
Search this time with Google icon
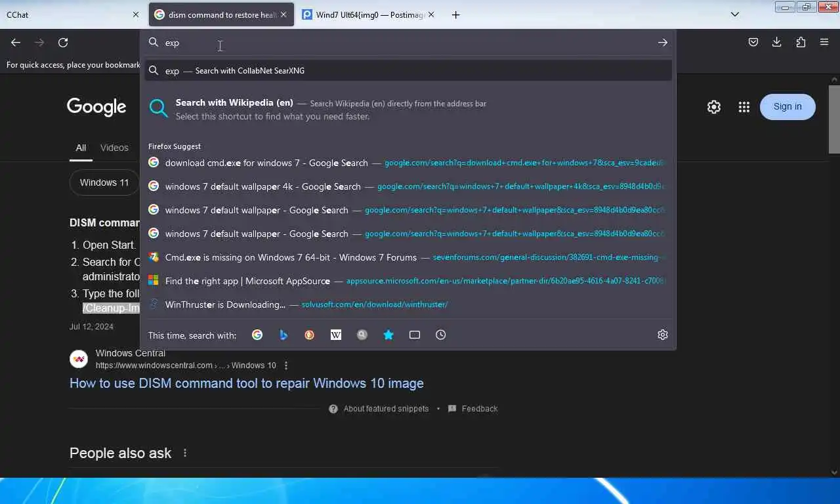(x=257, y=335)
